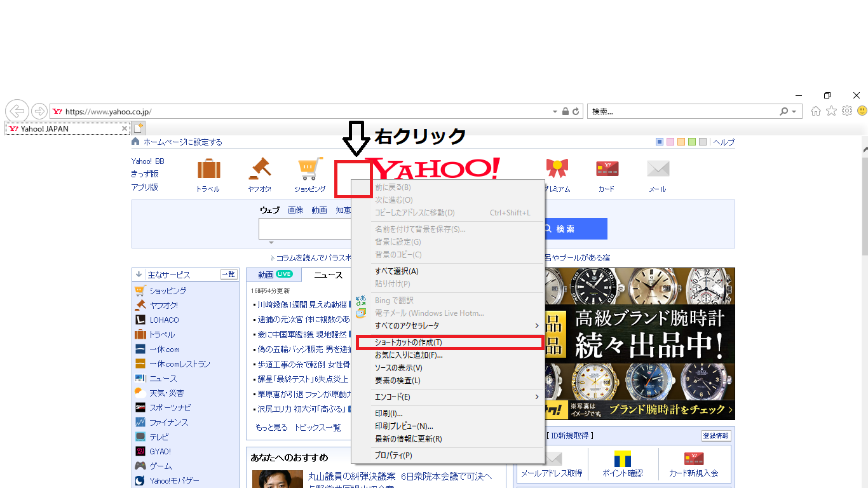This screenshot has height=488, width=868.
Task: Open the browser settings gear icon
Action: tap(846, 111)
